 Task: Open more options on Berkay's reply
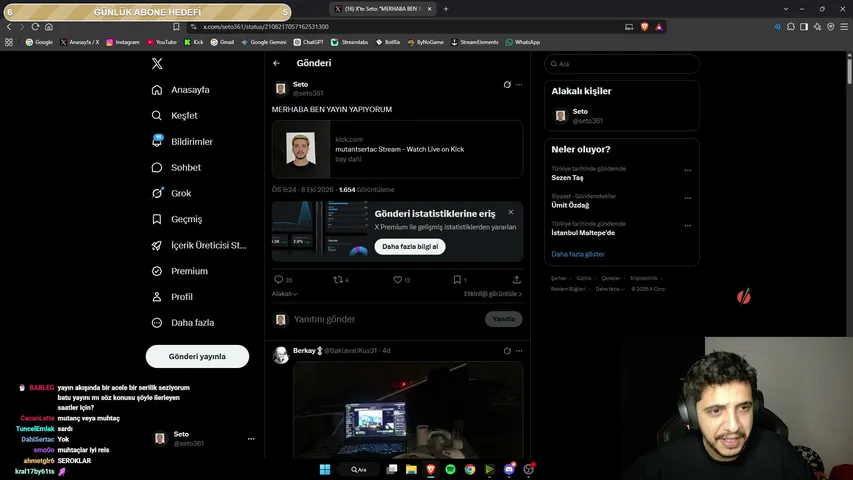[519, 351]
